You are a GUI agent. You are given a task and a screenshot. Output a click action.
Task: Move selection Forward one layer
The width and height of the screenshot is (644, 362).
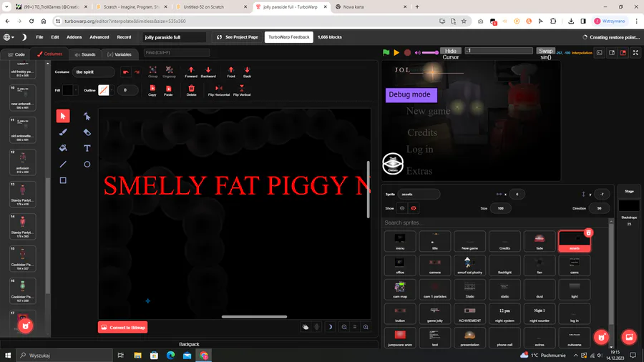[191, 72]
